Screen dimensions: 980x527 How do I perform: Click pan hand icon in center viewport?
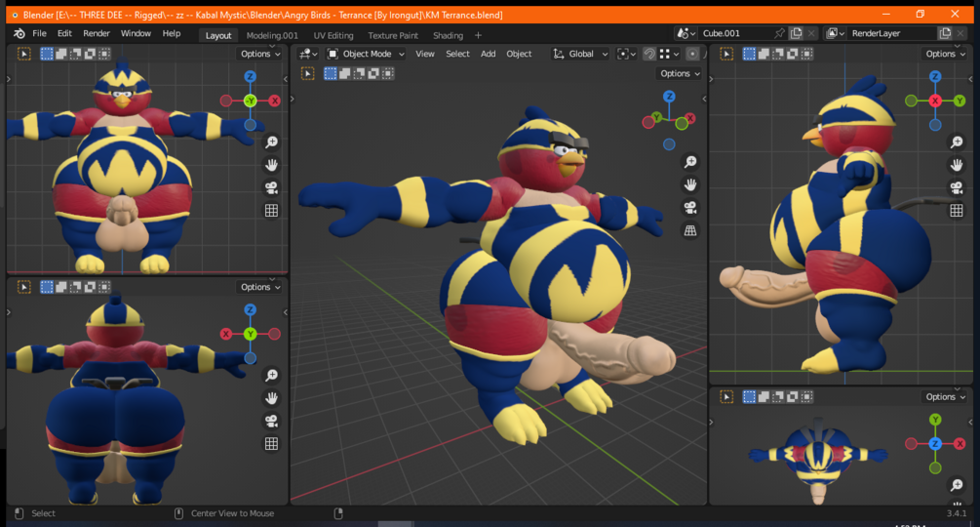pos(690,185)
